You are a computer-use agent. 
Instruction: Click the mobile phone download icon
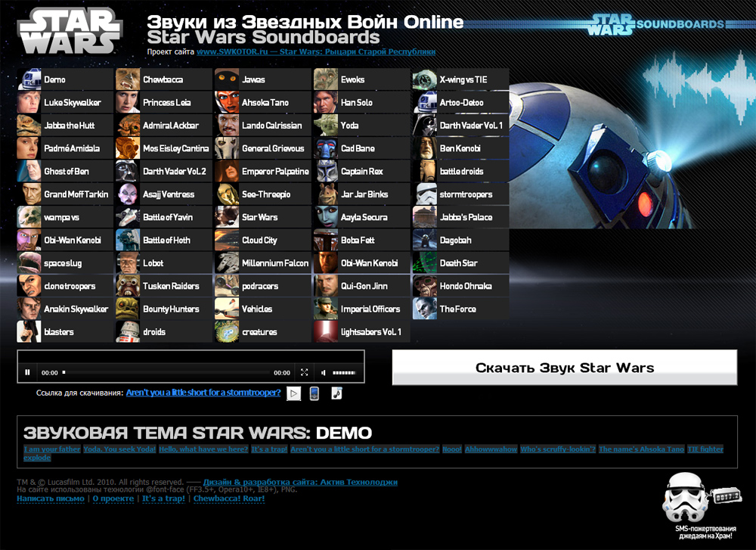[314, 393]
